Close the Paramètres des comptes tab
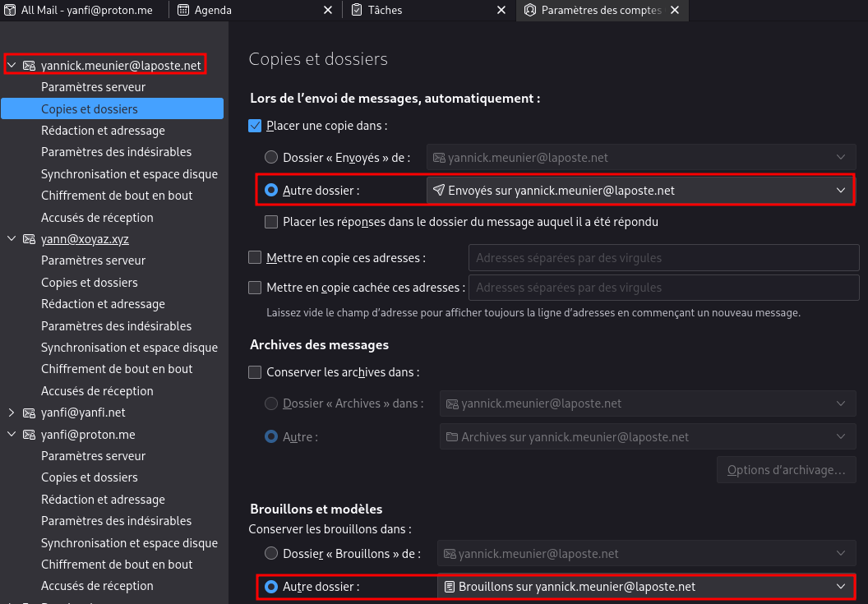868x604 pixels. [675, 11]
